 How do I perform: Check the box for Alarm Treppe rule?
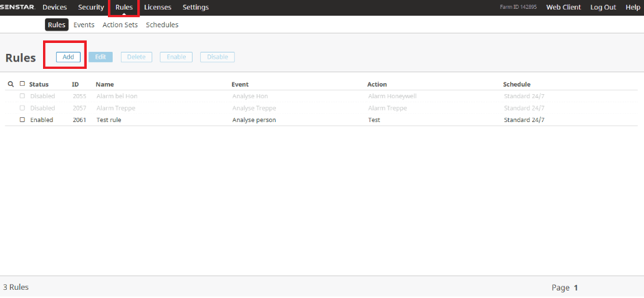[22, 108]
